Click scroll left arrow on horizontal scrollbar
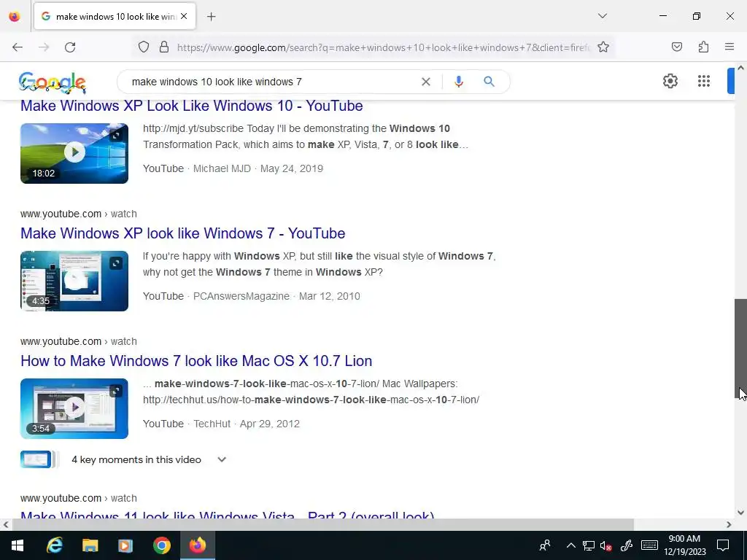Screen dimensions: 747x560 (6, 524)
